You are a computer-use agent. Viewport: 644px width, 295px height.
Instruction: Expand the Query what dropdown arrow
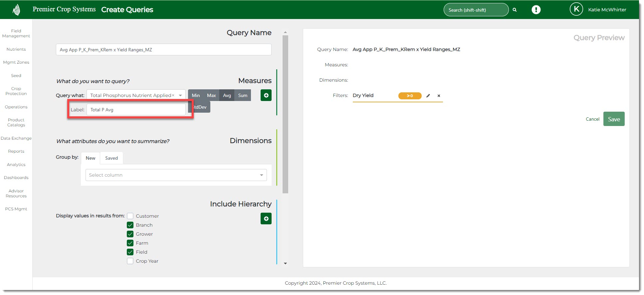click(180, 95)
